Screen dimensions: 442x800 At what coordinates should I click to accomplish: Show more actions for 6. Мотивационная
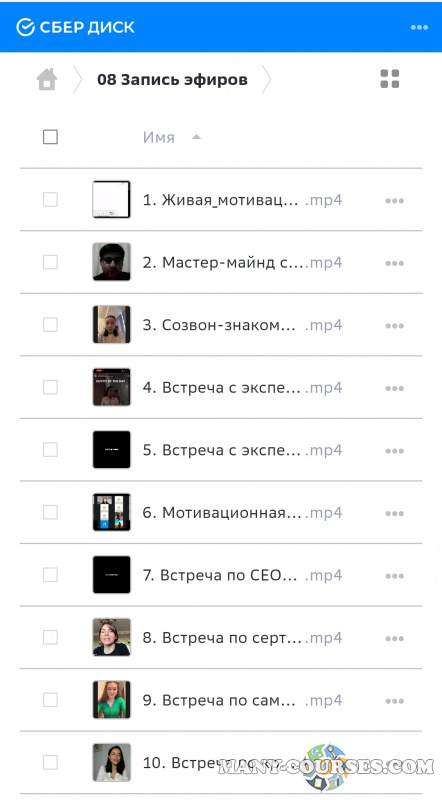(x=395, y=514)
